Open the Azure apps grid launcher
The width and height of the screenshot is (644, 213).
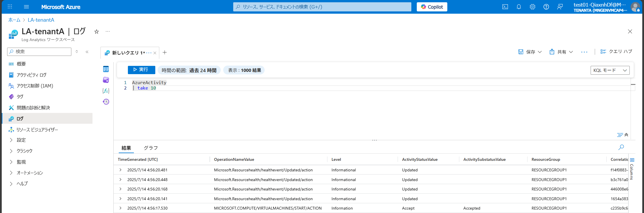click(x=10, y=7)
